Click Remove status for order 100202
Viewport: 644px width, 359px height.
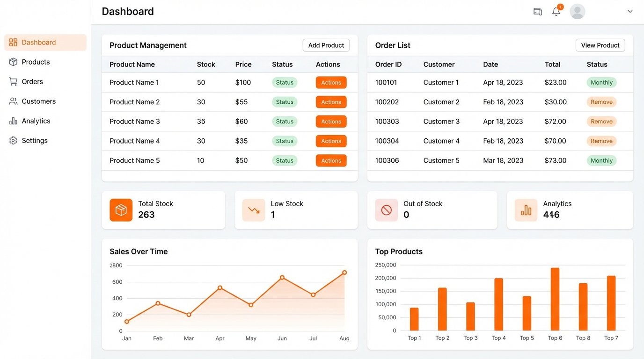point(601,102)
